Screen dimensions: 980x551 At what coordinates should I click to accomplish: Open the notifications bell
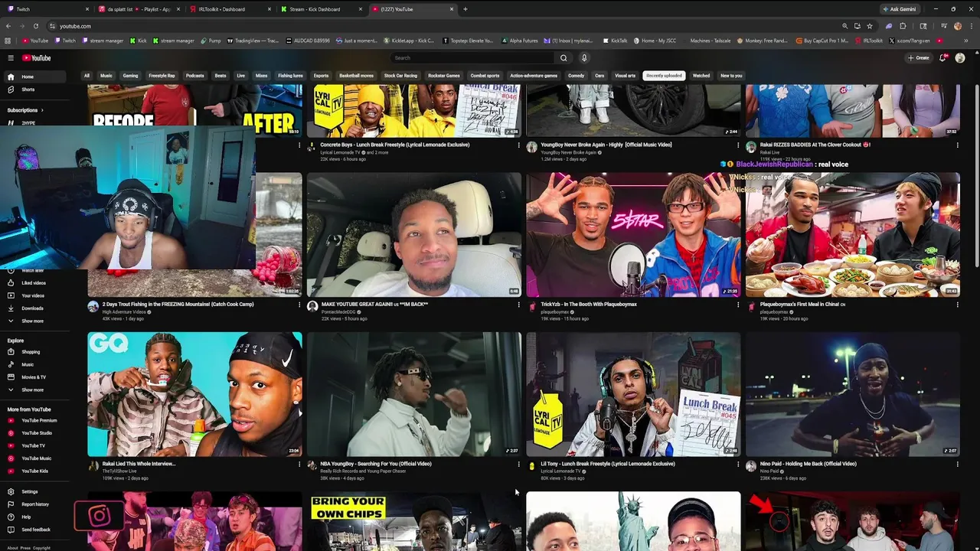[942, 58]
